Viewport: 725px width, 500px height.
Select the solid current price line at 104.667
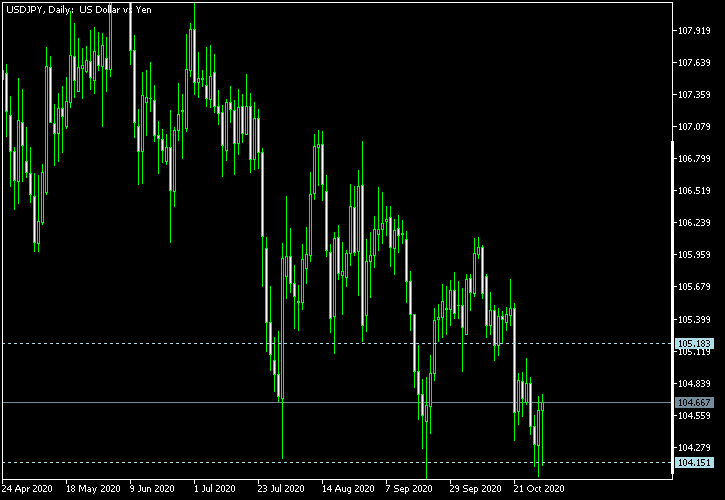click(x=338, y=402)
